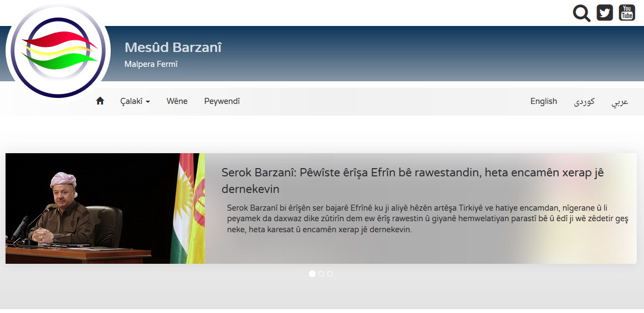Viewport: 644px width, 313px height.
Task: Click the slide photo of man at desk
Action: pos(105,208)
